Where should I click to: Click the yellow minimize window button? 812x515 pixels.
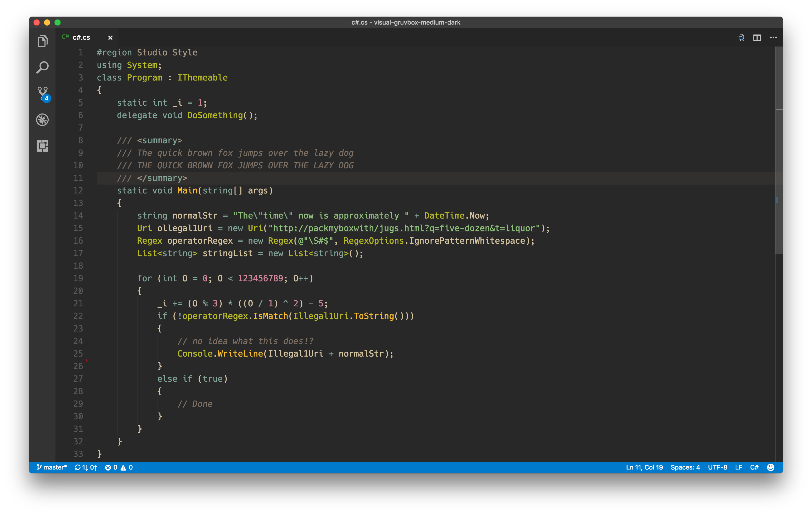click(47, 22)
